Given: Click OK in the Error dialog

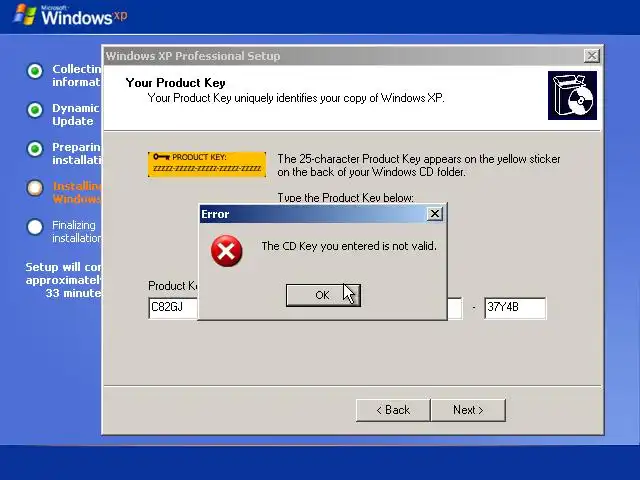Looking at the screenshot, I should coord(323,295).
